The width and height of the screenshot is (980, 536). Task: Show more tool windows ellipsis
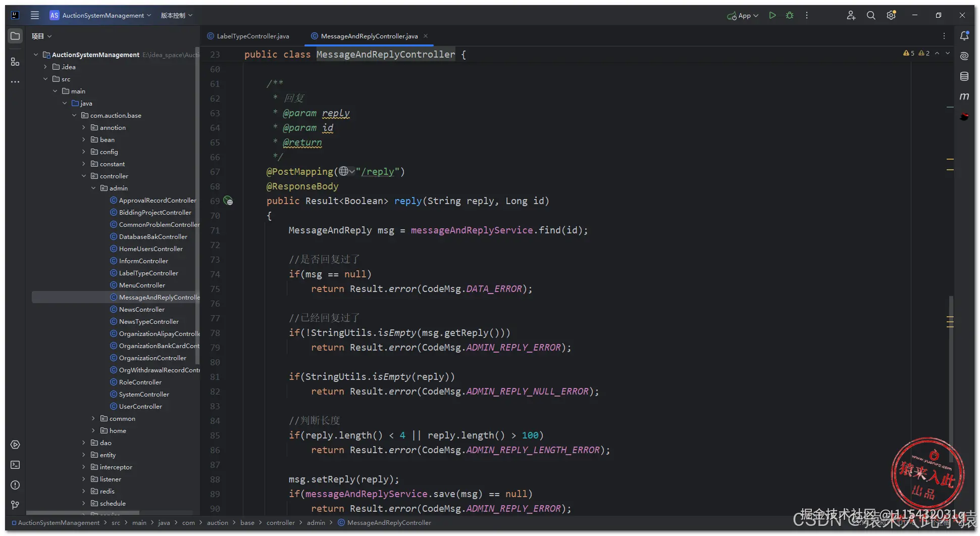click(x=15, y=82)
